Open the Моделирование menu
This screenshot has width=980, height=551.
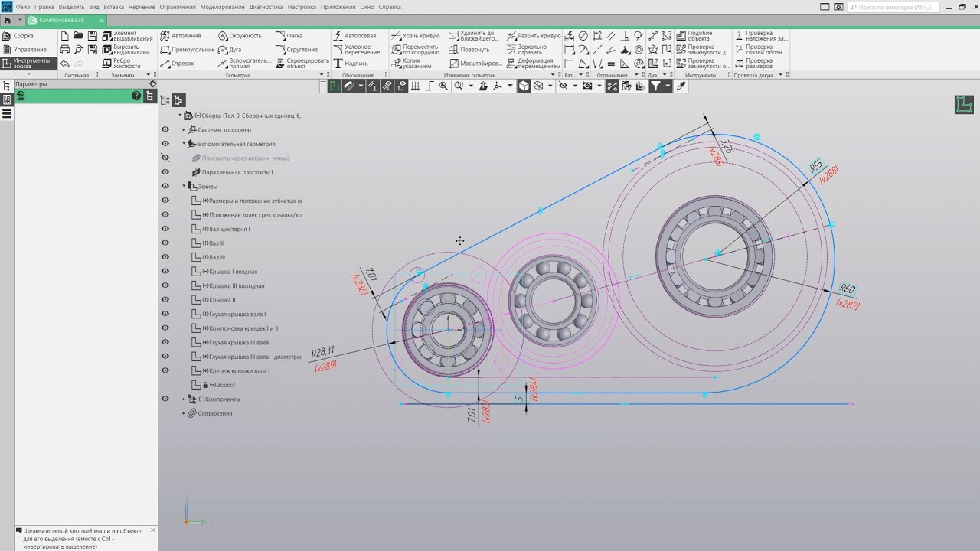223,7
